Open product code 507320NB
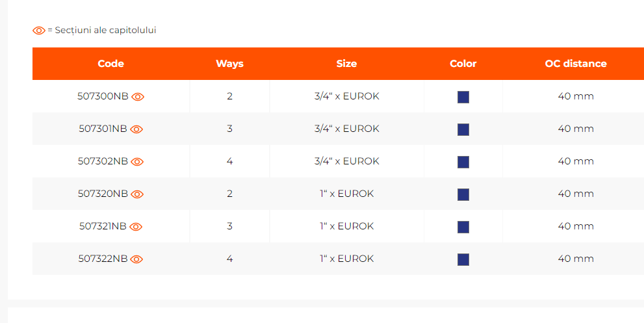Viewport: 644px width, 323px height. point(103,194)
